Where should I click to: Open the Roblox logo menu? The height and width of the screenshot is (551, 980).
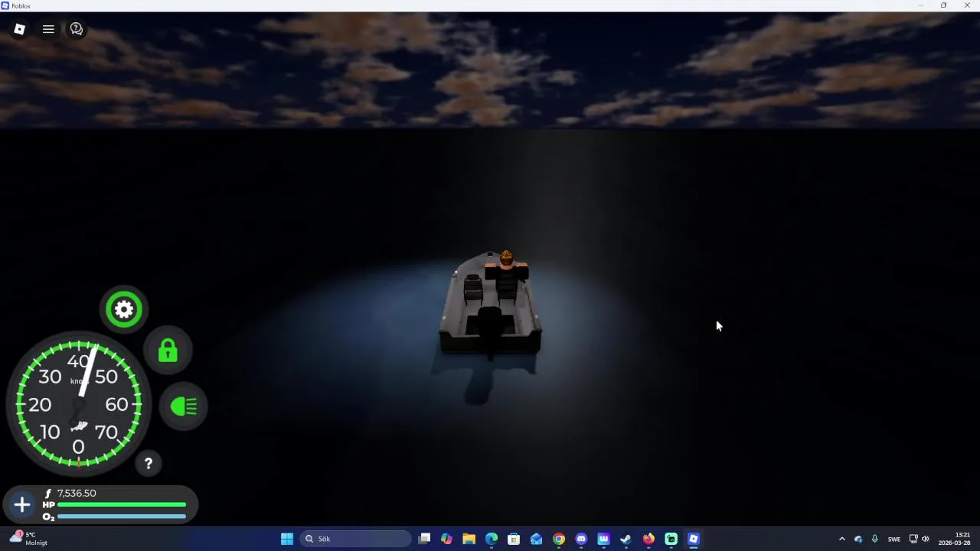[x=20, y=29]
